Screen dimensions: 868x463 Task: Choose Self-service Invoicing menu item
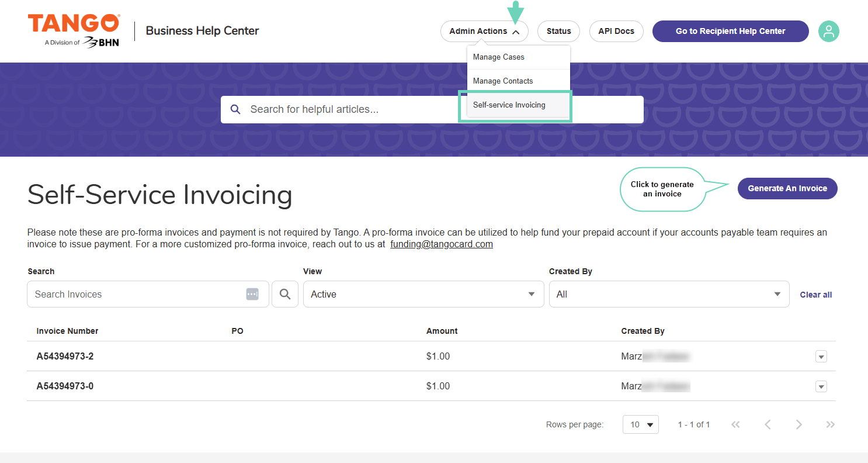(509, 105)
